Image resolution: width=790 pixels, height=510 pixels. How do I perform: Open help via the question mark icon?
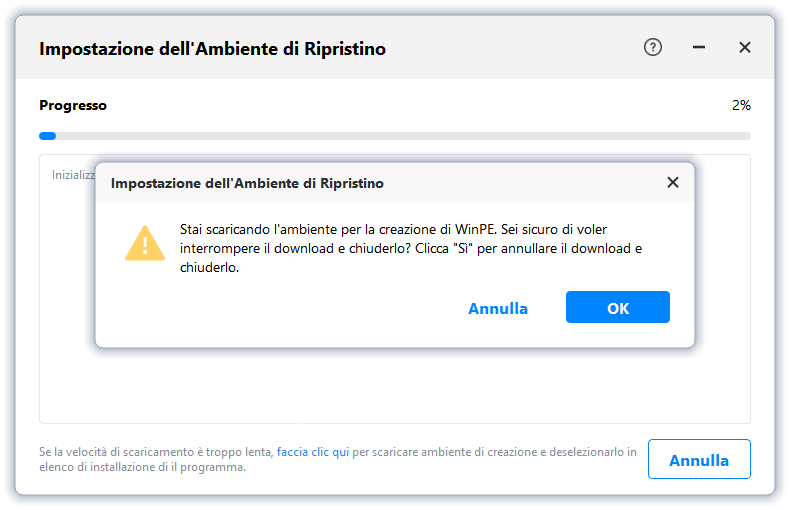click(x=653, y=47)
